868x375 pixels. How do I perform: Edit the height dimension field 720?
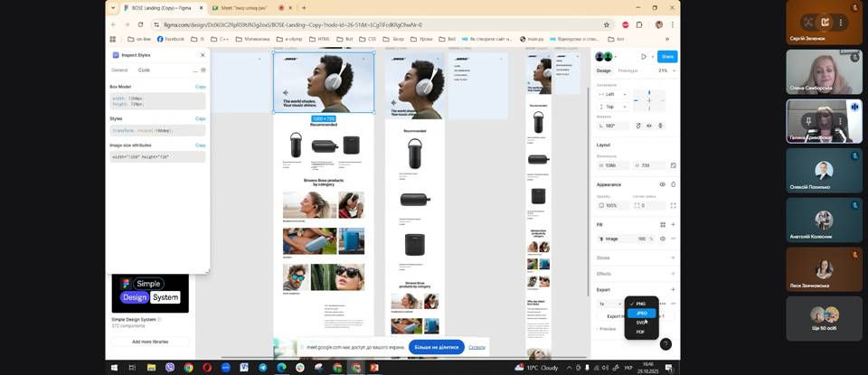point(649,165)
